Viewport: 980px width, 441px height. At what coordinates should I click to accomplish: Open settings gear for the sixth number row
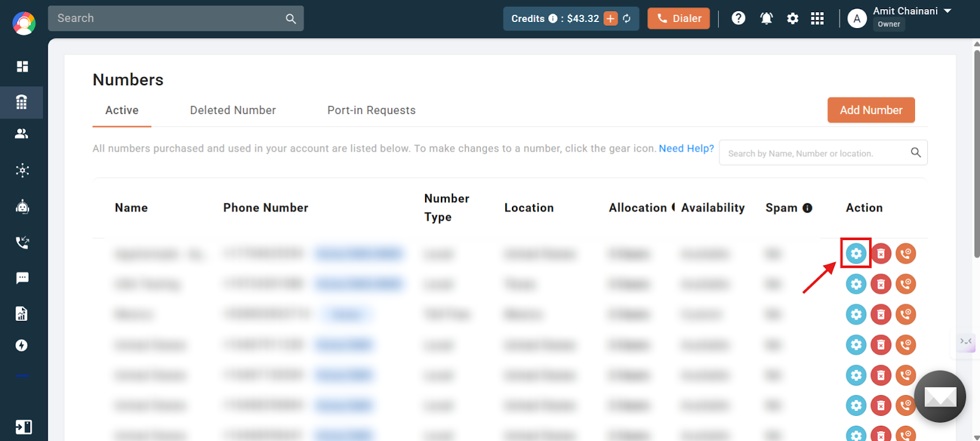(856, 405)
